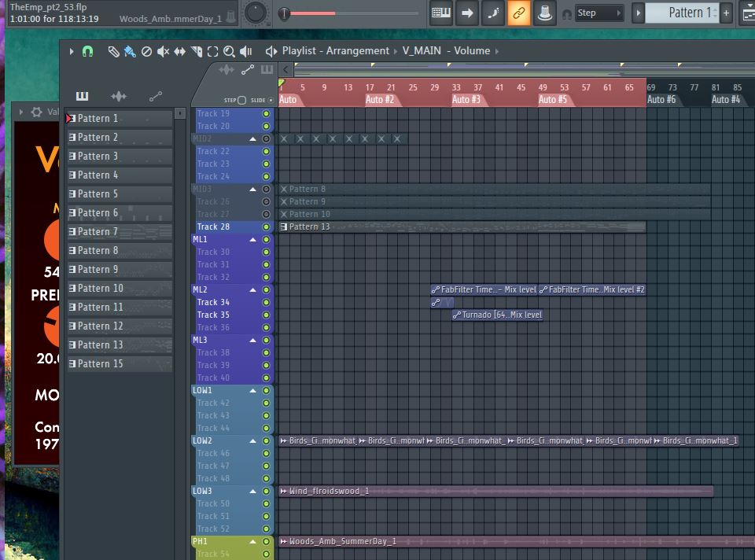755x560 pixels.
Task: Click the V_MAIN breadcrumb label
Action: (422, 50)
